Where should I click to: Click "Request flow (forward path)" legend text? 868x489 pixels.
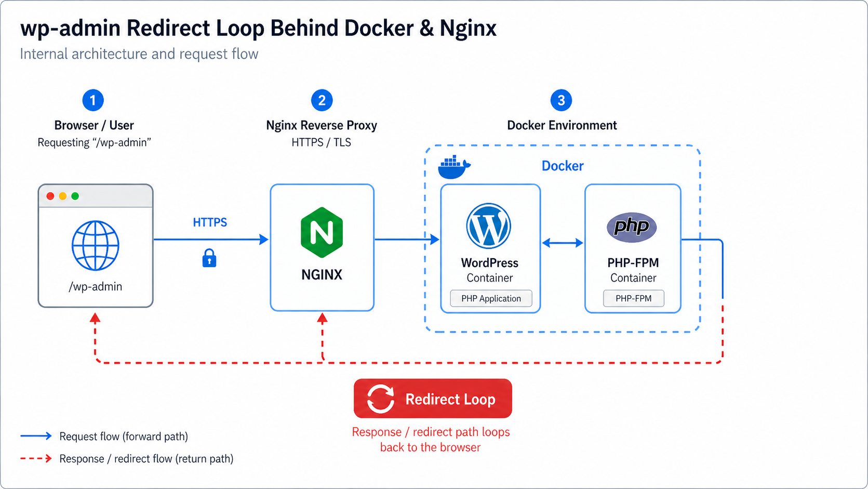(124, 437)
